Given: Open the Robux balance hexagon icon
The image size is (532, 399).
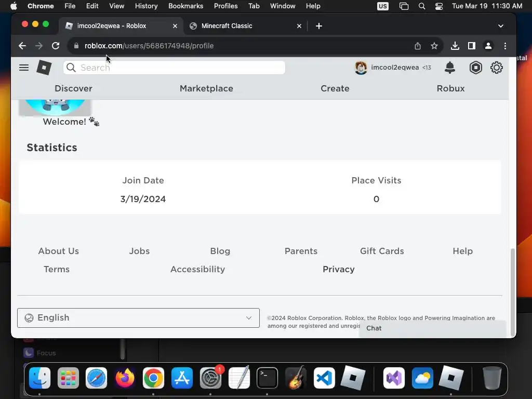Looking at the screenshot, I should 476,68.
